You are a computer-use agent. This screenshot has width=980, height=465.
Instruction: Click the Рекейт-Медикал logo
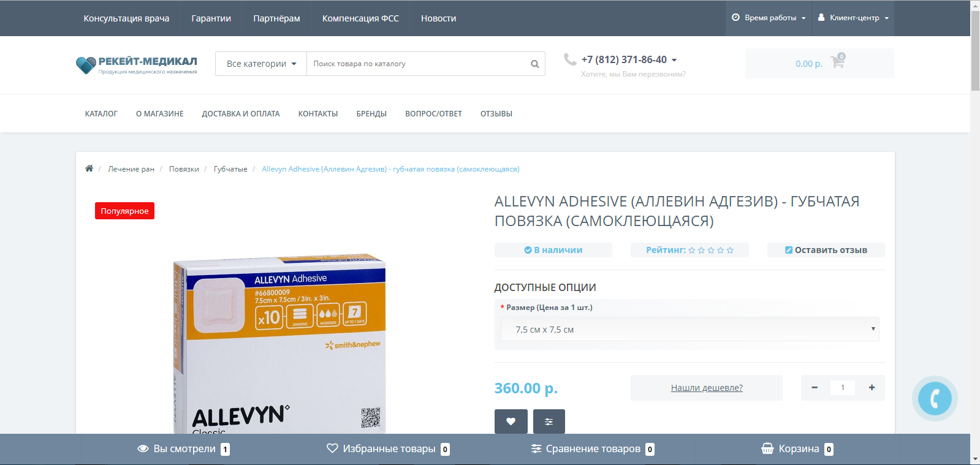[x=137, y=64]
